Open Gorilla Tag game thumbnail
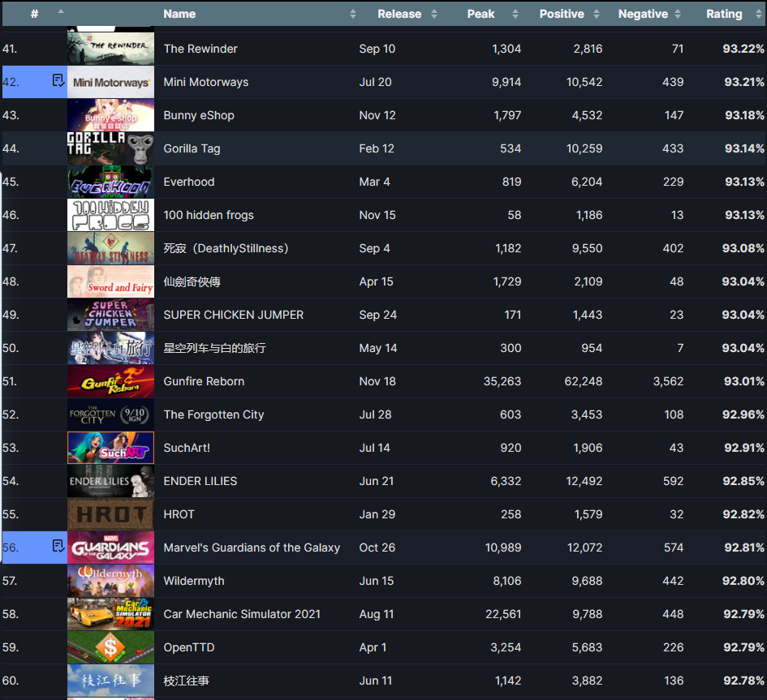 click(x=110, y=148)
